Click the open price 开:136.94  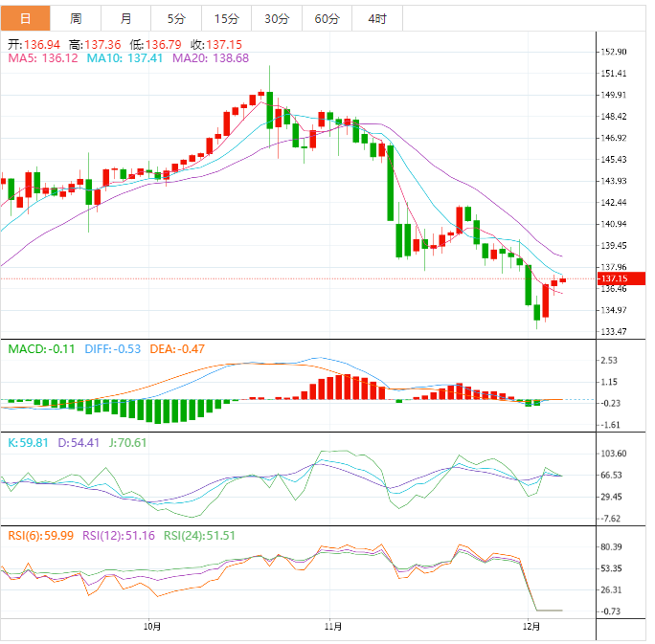point(34,45)
